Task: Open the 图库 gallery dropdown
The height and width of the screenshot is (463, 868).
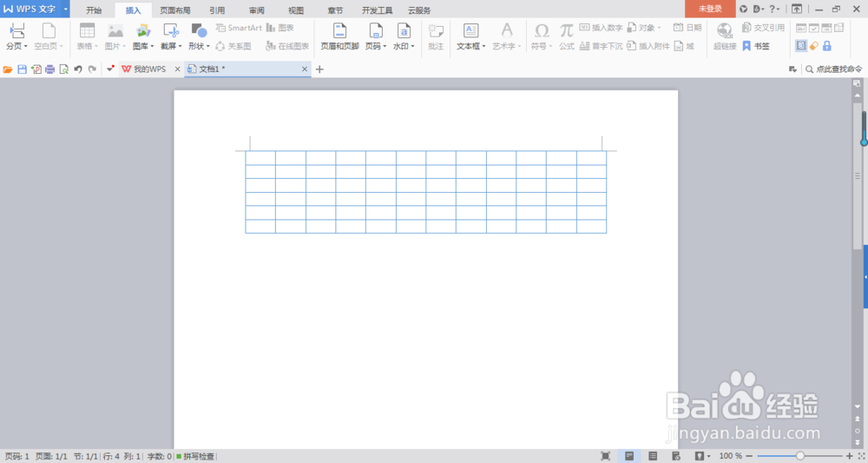Action: point(143,37)
